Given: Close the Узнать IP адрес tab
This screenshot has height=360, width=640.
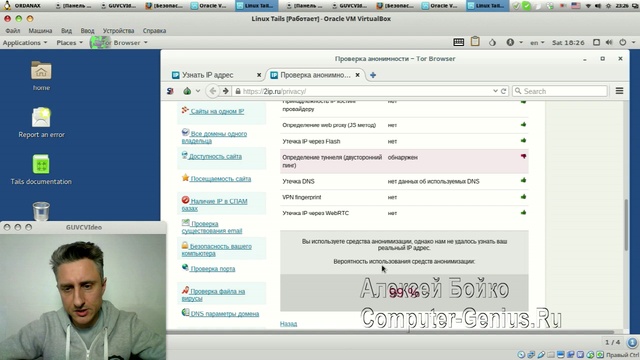Looking at the screenshot, I should [259, 75].
